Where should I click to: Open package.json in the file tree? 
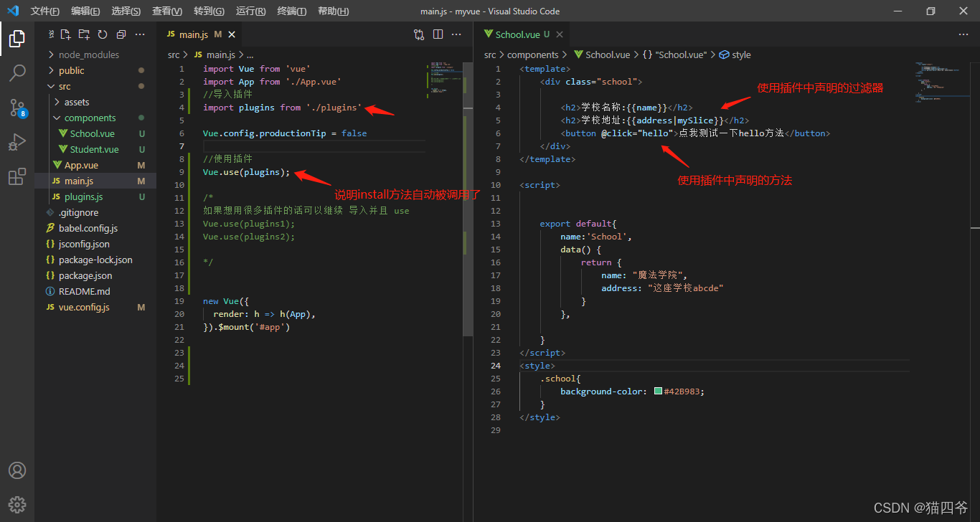coord(85,275)
